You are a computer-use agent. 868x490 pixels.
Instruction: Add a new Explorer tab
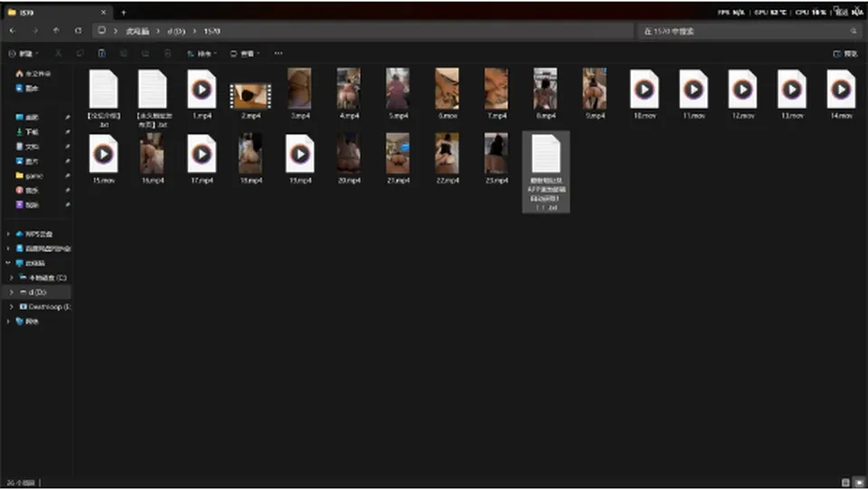click(124, 12)
